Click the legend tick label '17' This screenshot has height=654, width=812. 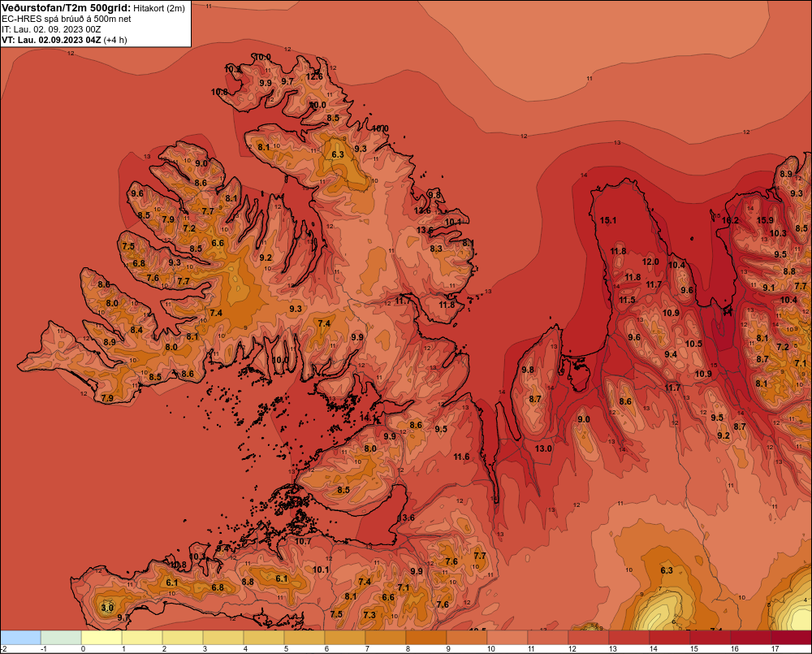point(775,649)
